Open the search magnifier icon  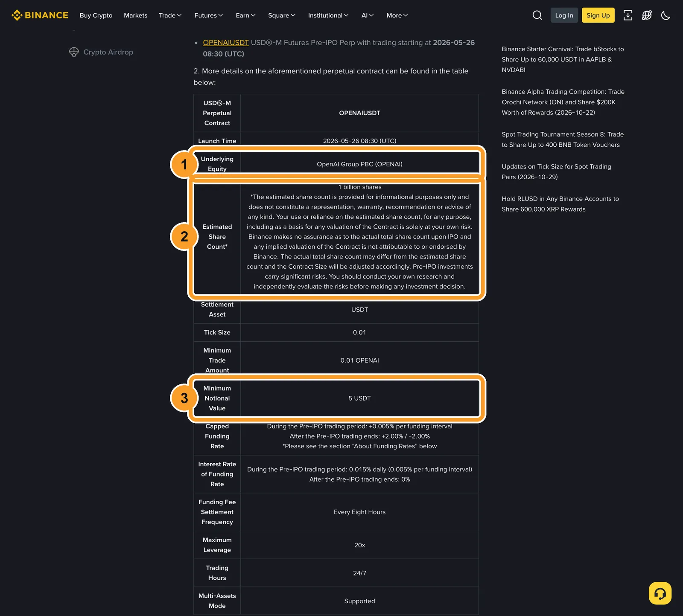(537, 15)
